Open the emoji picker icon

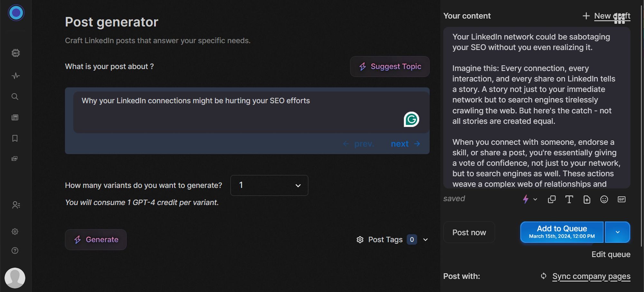pyautogui.click(x=604, y=200)
